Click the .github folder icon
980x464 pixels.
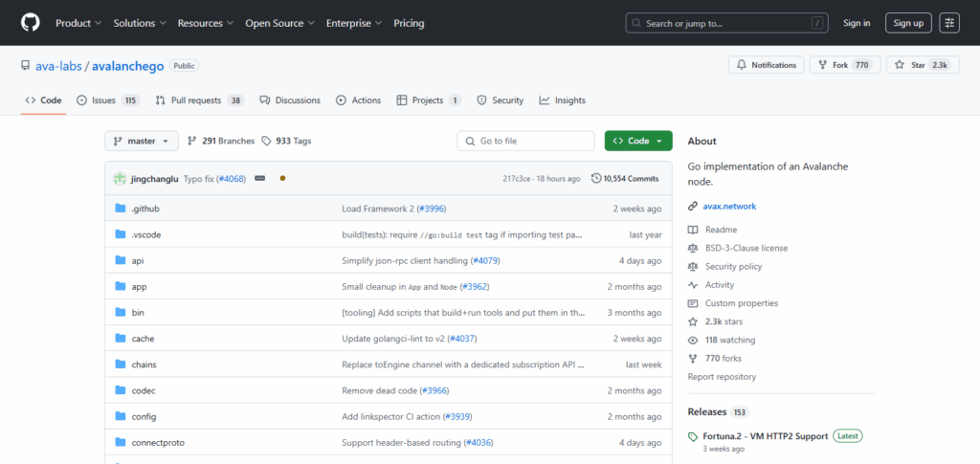pyautogui.click(x=121, y=209)
